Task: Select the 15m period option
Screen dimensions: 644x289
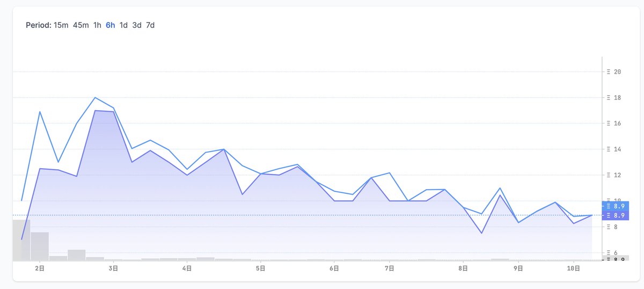Action: click(61, 25)
